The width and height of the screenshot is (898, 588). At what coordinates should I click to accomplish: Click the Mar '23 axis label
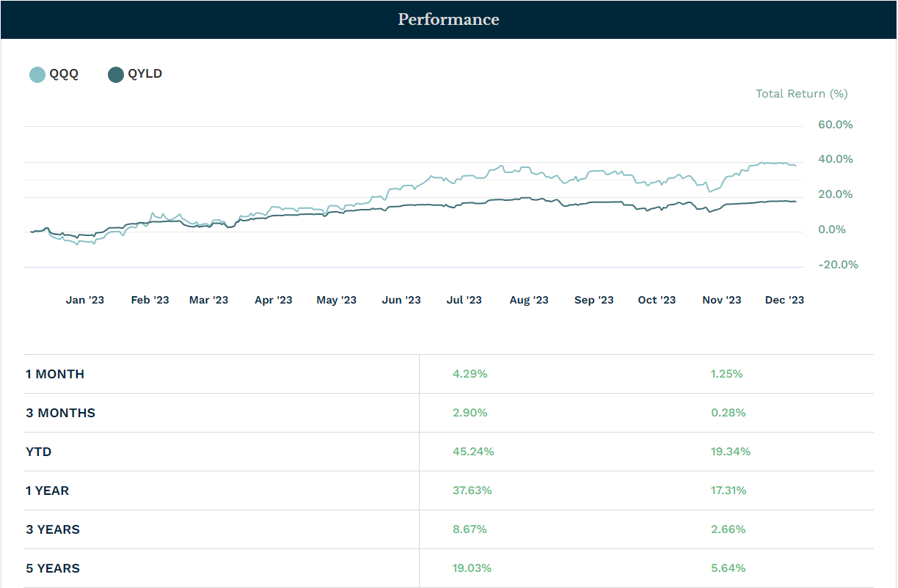[209, 300]
